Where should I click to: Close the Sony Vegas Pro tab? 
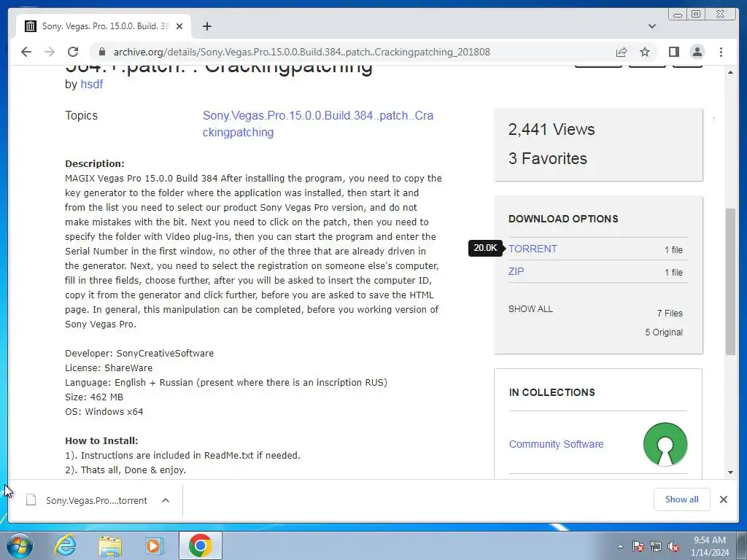(179, 26)
